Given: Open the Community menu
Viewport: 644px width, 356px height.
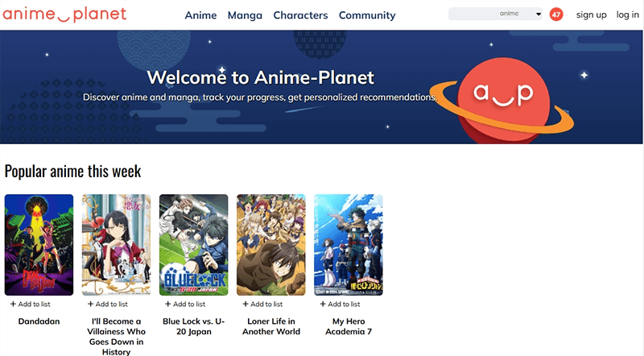Looking at the screenshot, I should 367,15.
